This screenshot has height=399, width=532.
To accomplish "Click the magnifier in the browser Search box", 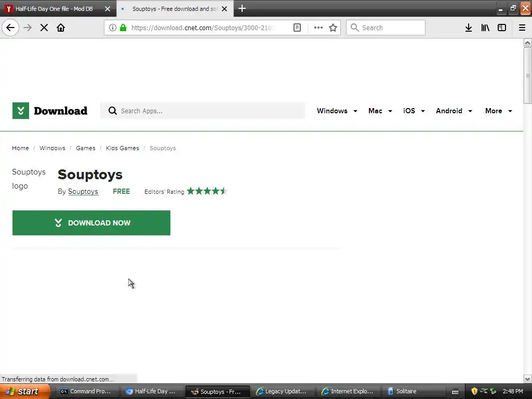I will (x=354, y=28).
